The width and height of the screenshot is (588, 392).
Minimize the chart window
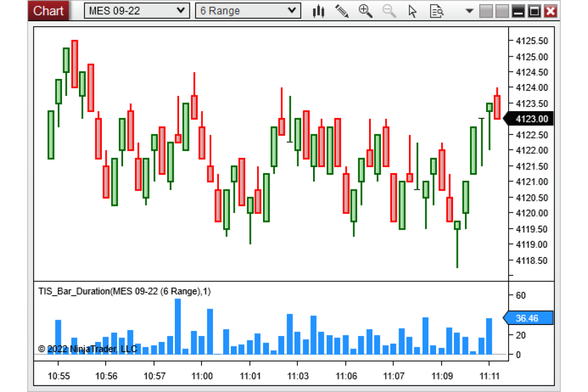click(x=518, y=11)
